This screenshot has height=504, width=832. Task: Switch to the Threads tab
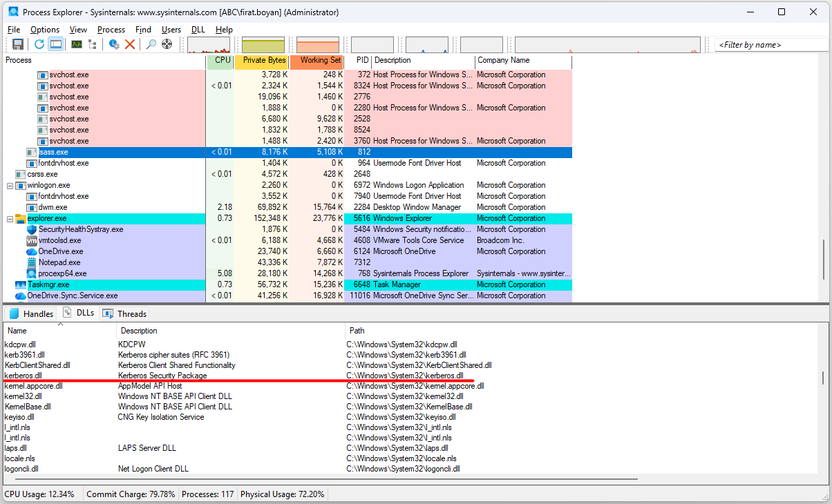125,313
